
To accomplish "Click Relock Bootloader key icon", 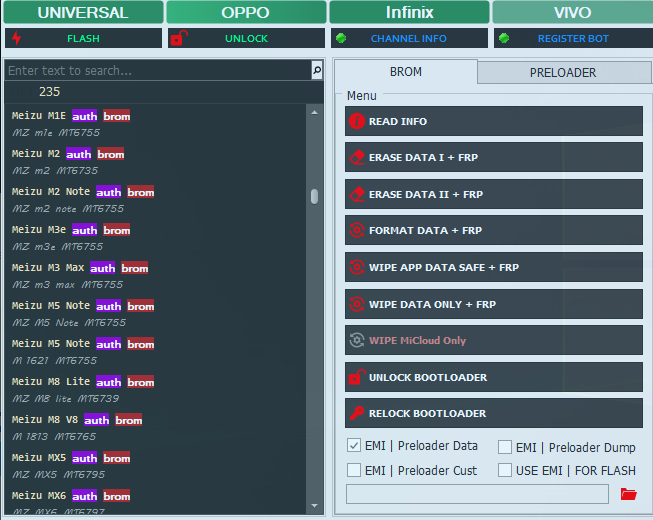I will click(x=357, y=413).
